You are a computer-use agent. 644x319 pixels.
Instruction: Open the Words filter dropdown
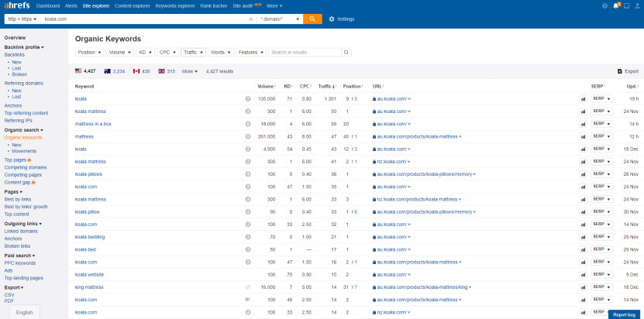coord(221,52)
